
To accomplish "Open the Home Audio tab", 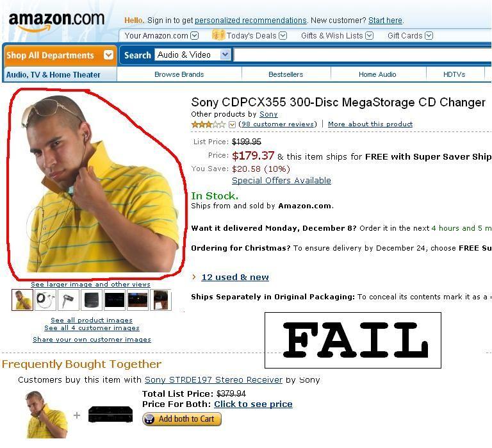I will [x=377, y=74].
